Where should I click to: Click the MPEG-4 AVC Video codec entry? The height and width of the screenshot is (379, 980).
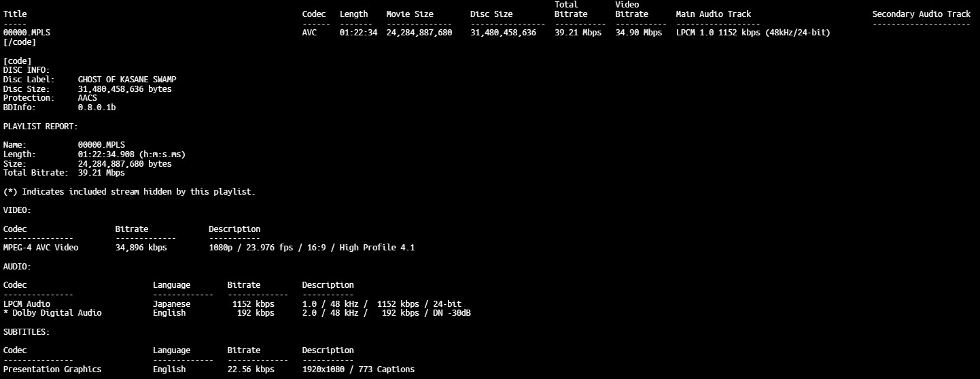click(x=41, y=248)
